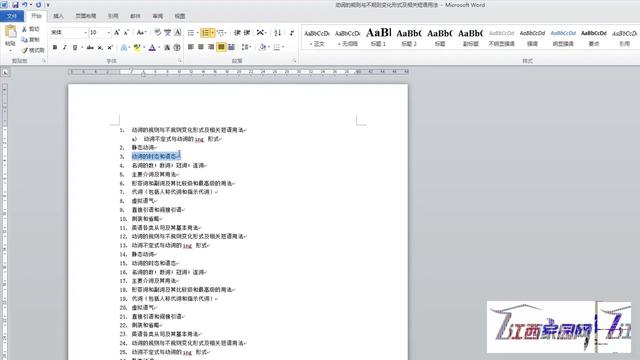Viewport: 640px width, 360px height.
Task: Toggle superscript formatting
Action: (110, 47)
